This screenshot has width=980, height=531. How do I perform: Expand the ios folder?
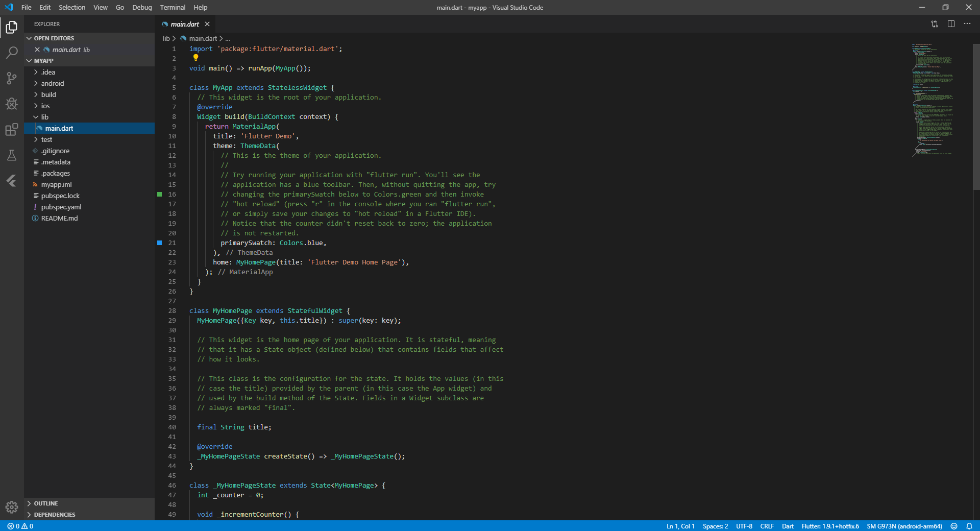[x=89, y=106]
